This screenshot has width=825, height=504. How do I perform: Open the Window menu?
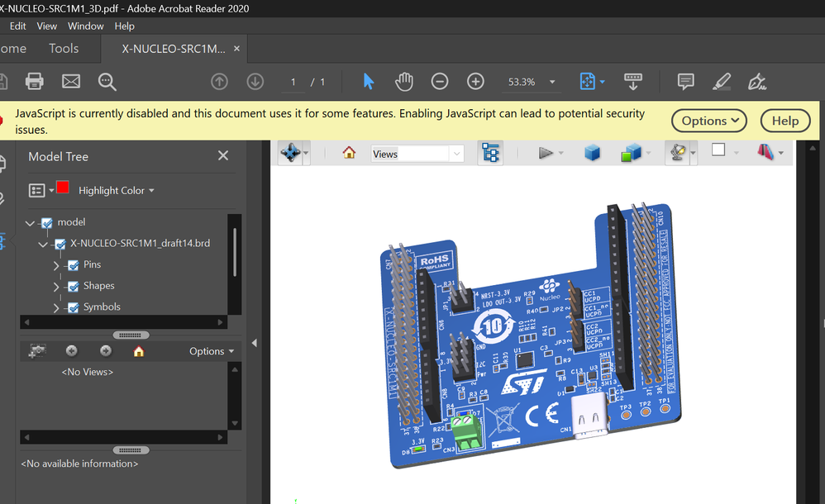point(85,26)
